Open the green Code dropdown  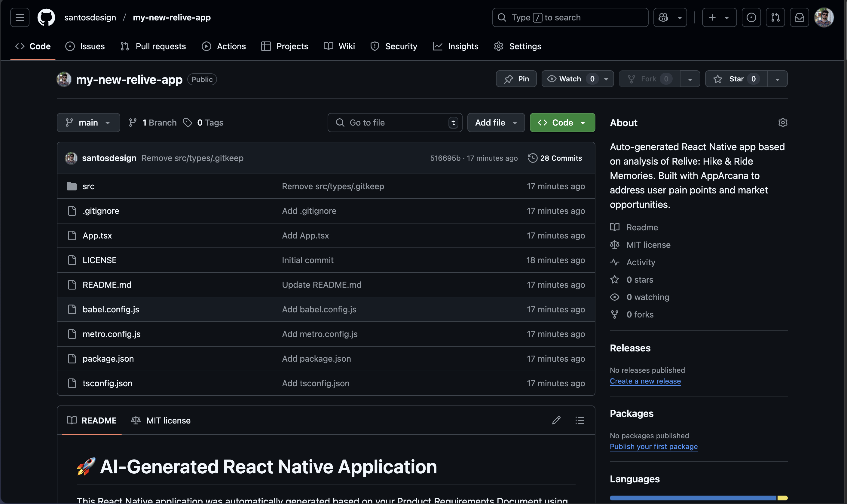pyautogui.click(x=562, y=123)
